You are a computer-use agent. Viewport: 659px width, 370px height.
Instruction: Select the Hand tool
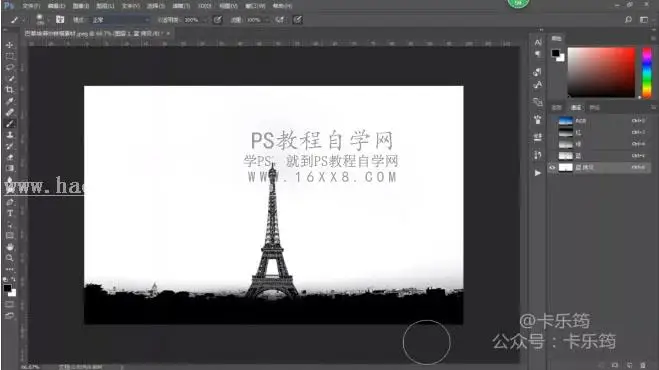pyautogui.click(x=10, y=247)
